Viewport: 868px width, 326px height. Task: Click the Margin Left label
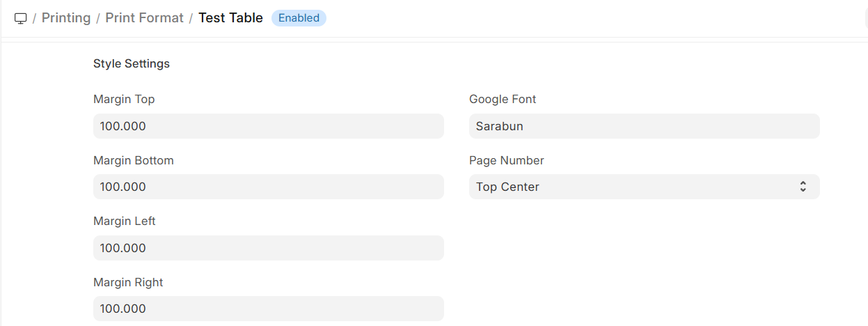(x=125, y=221)
